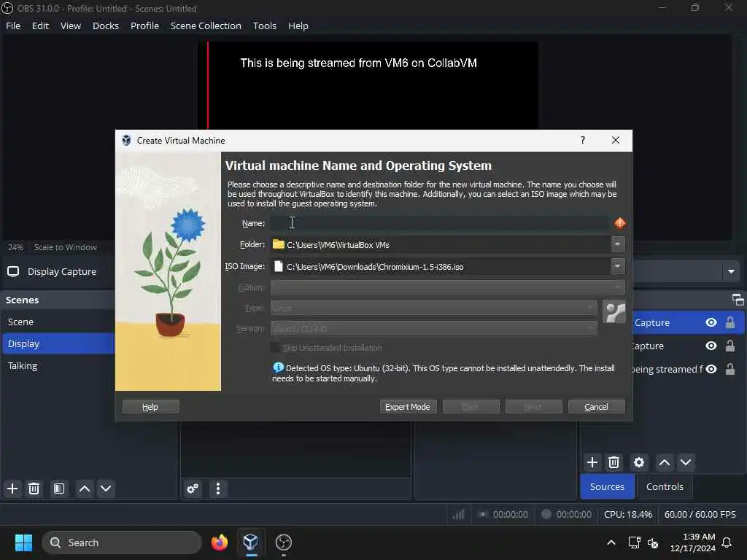Image resolution: width=747 pixels, height=560 pixels.
Task: Move the source down in the Sources dock
Action: (686, 462)
